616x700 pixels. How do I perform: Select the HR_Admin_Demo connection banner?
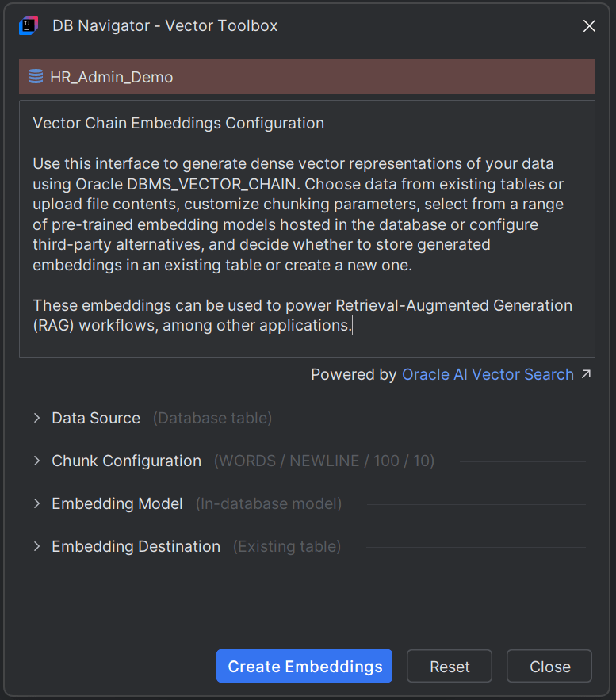coord(308,76)
